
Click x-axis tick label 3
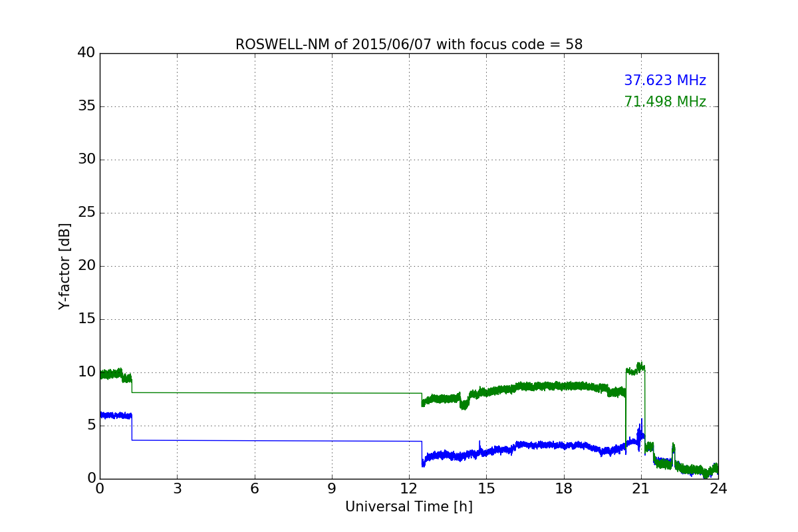point(177,489)
